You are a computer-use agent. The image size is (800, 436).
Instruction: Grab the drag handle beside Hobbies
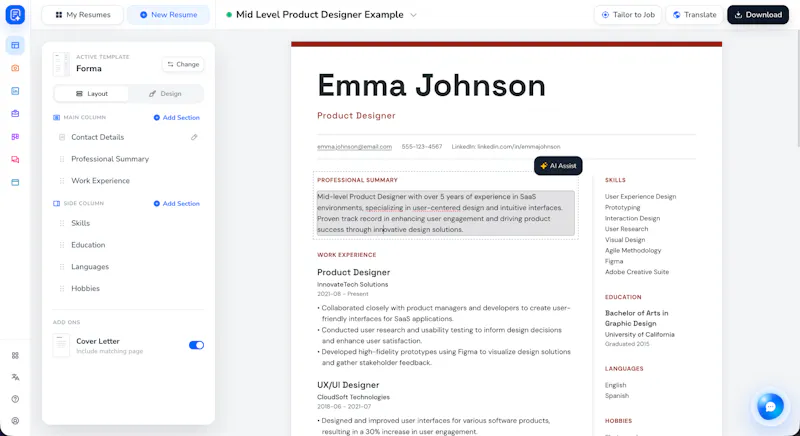(x=62, y=289)
